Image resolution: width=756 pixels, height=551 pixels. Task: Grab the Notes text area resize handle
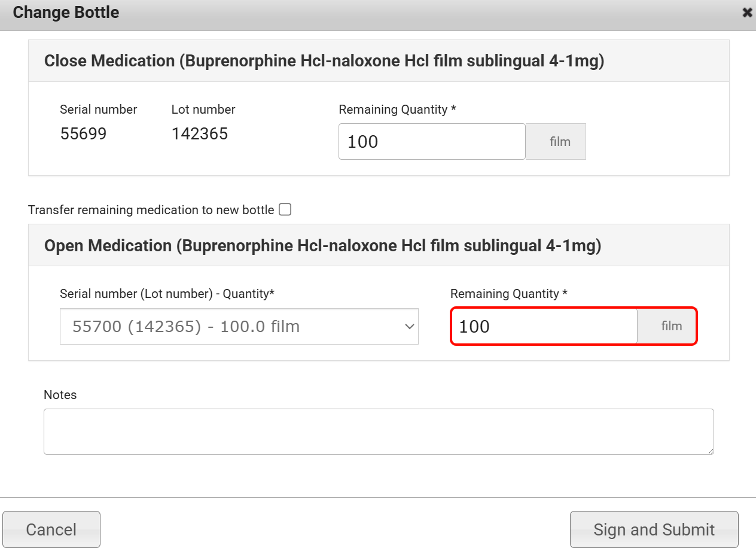[710, 450]
